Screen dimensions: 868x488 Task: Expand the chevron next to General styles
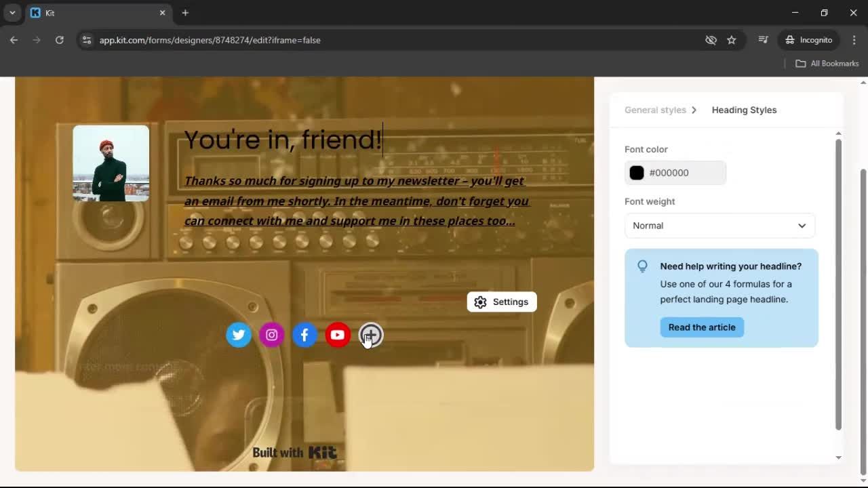pos(694,110)
